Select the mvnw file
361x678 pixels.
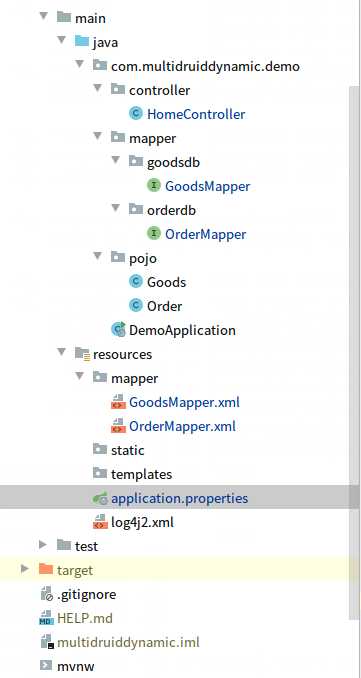76,666
